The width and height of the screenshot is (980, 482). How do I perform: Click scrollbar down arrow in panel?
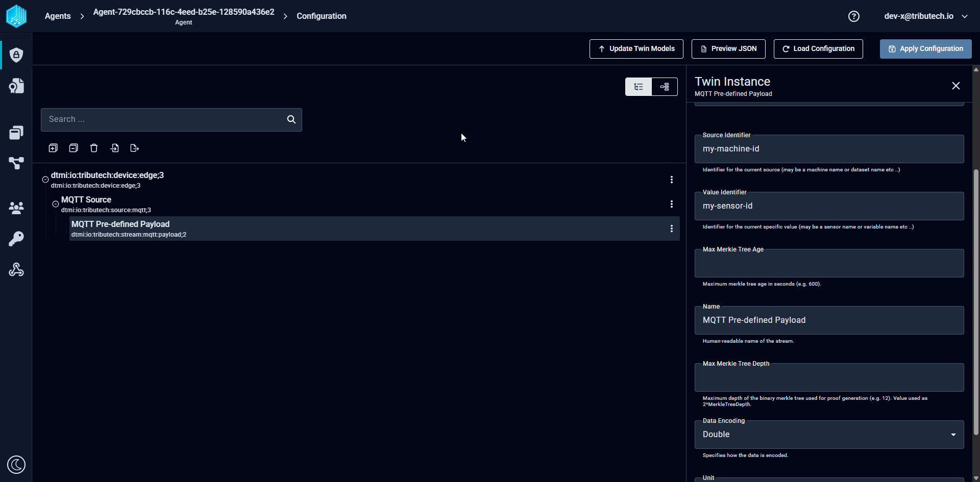976,478
